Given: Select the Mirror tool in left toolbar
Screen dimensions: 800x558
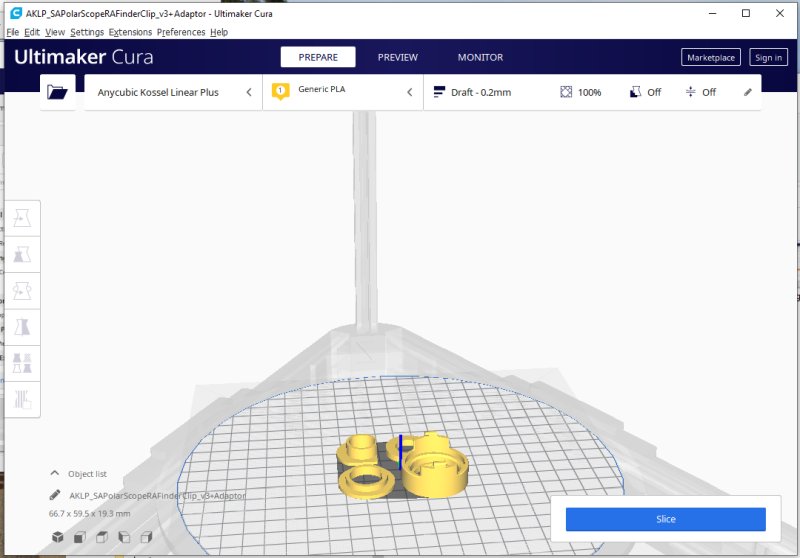Looking at the screenshot, I should 22,327.
